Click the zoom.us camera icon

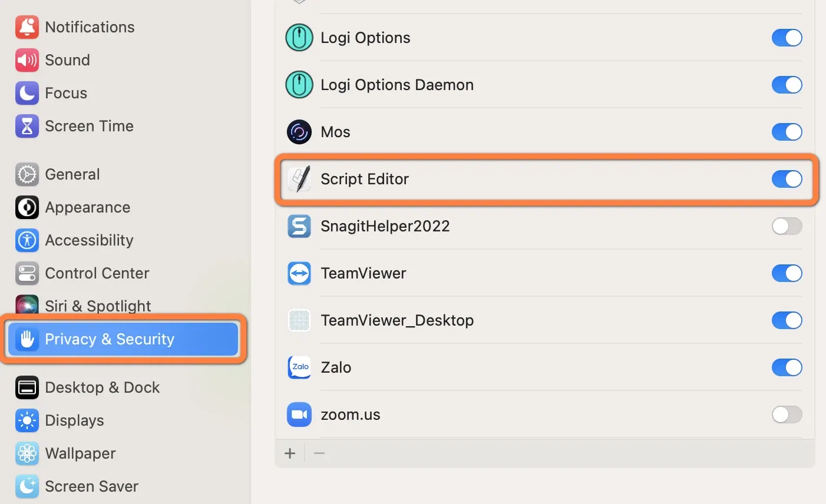(299, 415)
